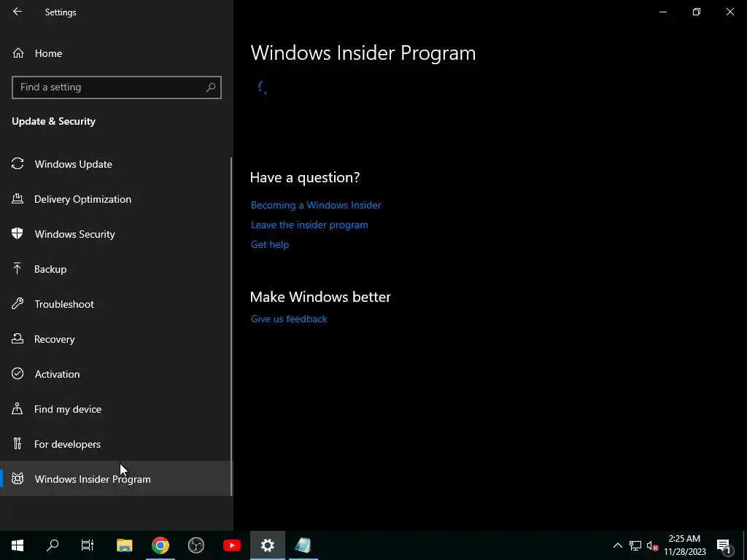The width and height of the screenshot is (747, 560).
Task: Open the clock showing 2:25 AM
Action: [x=684, y=545]
